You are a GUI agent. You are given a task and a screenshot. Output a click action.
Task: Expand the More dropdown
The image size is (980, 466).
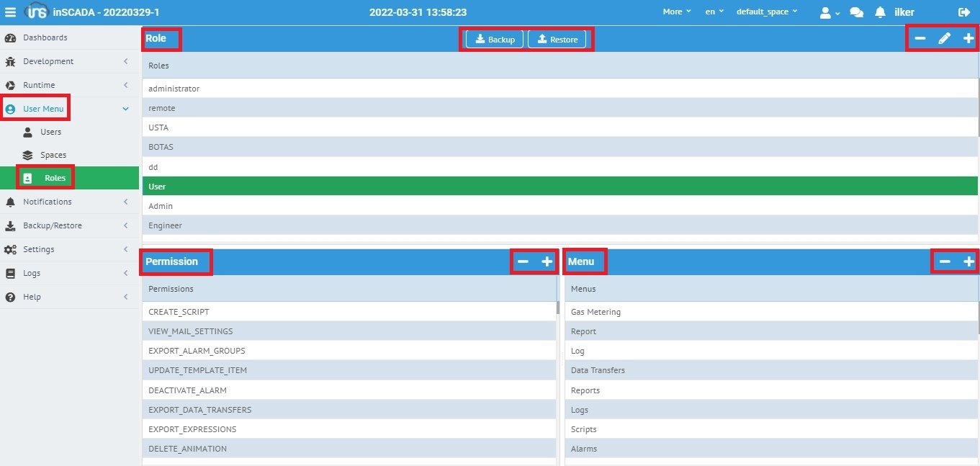point(676,12)
